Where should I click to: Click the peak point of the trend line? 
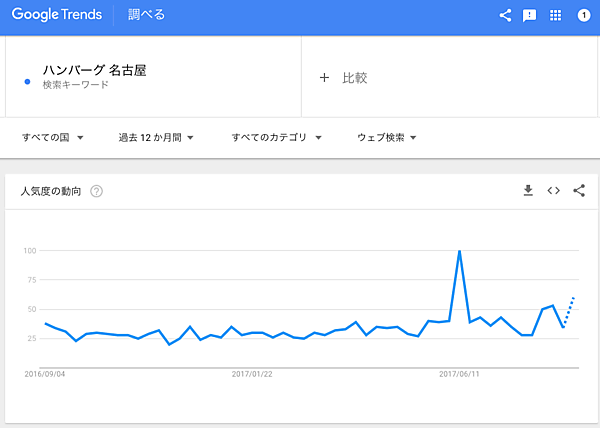pyautogui.click(x=459, y=251)
